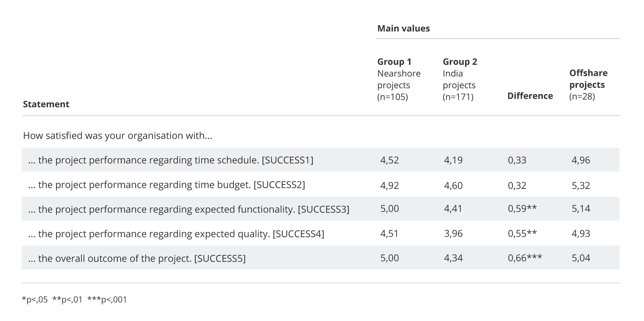Click the 3,96 India quality value

coord(453,234)
